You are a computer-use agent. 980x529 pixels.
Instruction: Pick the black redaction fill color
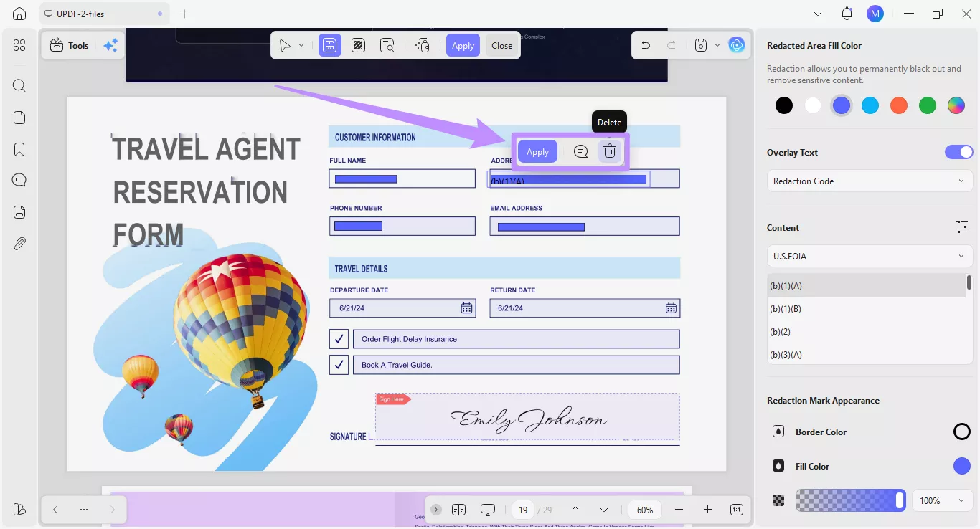click(784, 105)
